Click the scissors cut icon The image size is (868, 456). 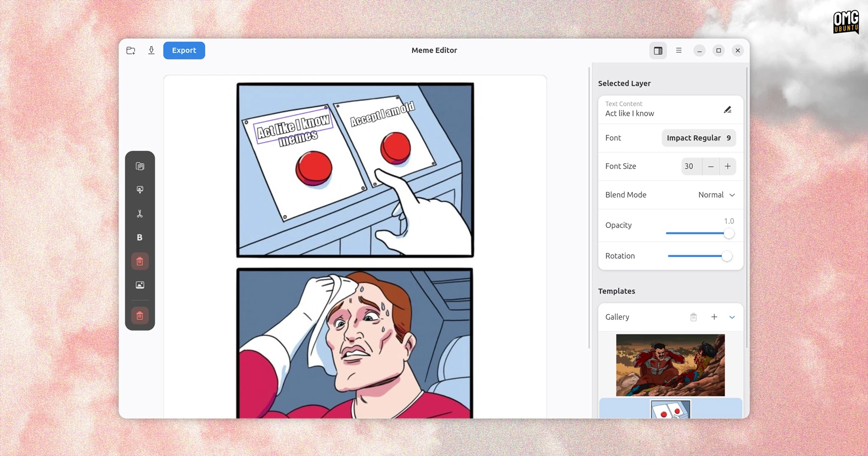(x=140, y=214)
